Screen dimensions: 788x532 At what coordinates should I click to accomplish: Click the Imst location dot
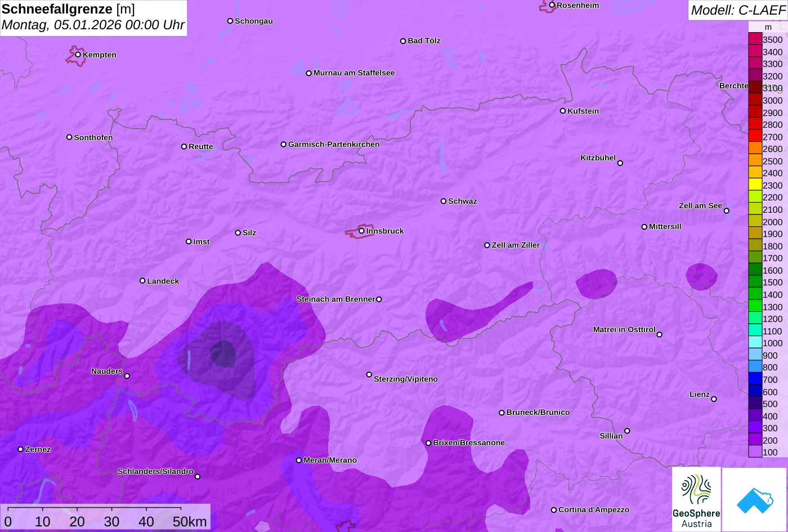pos(189,242)
